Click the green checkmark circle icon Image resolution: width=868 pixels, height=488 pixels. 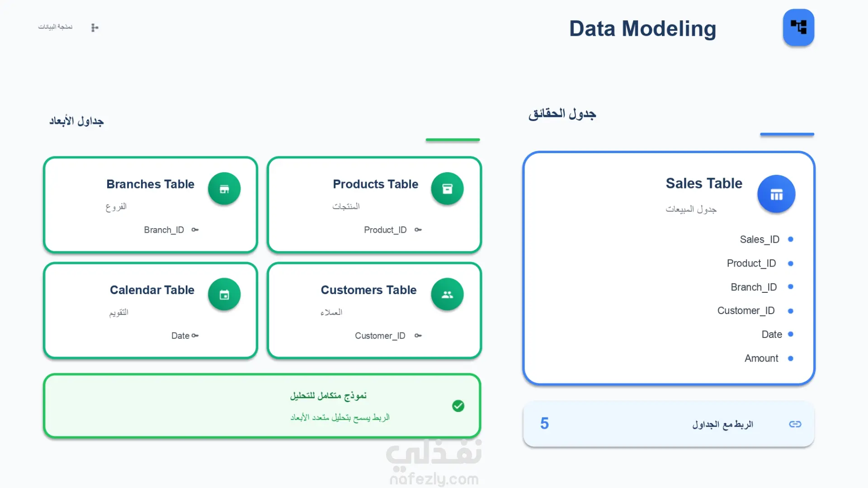(x=458, y=406)
